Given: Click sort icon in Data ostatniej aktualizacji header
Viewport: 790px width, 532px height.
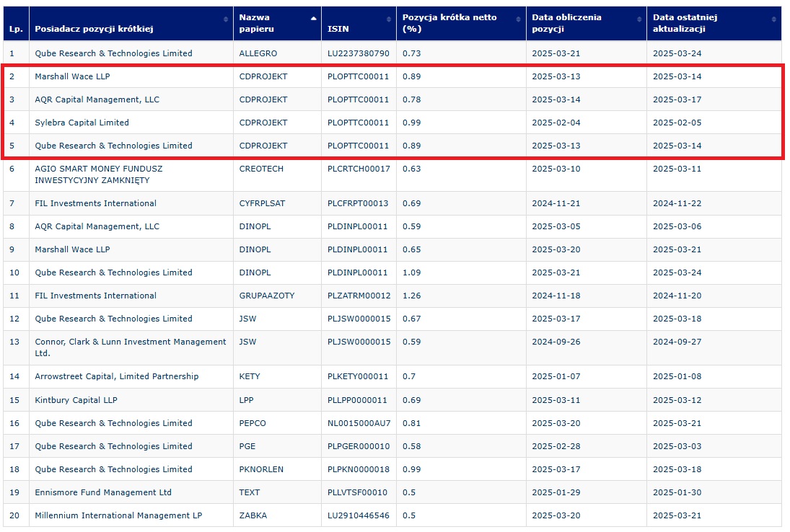Looking at the screenshot, I should click(774, 18).
